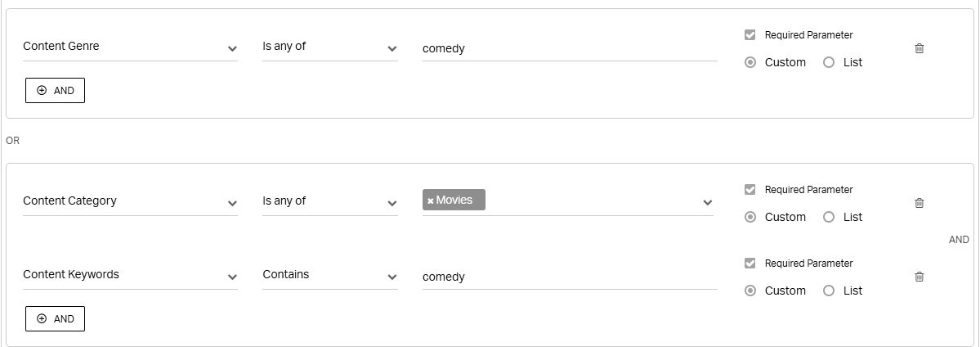The height and width of the screenshot is (347, 980).
Task: Add AND condition in first rule group
Action: [x=55, y=90]
